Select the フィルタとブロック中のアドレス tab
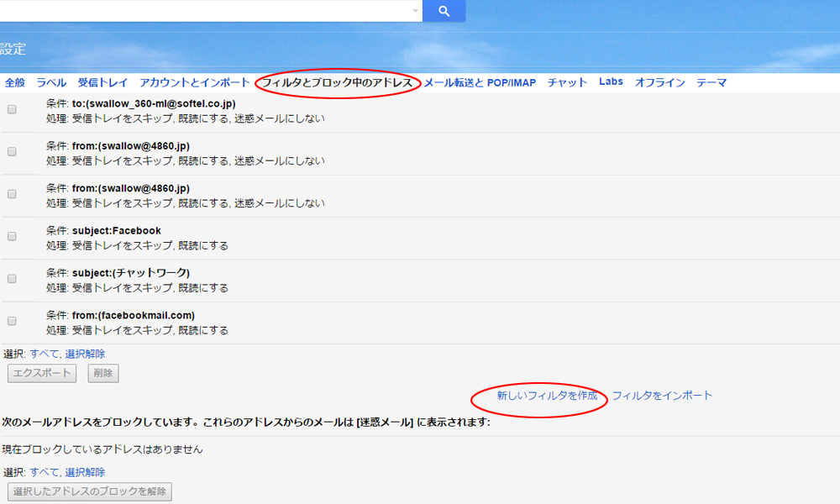 337,82
